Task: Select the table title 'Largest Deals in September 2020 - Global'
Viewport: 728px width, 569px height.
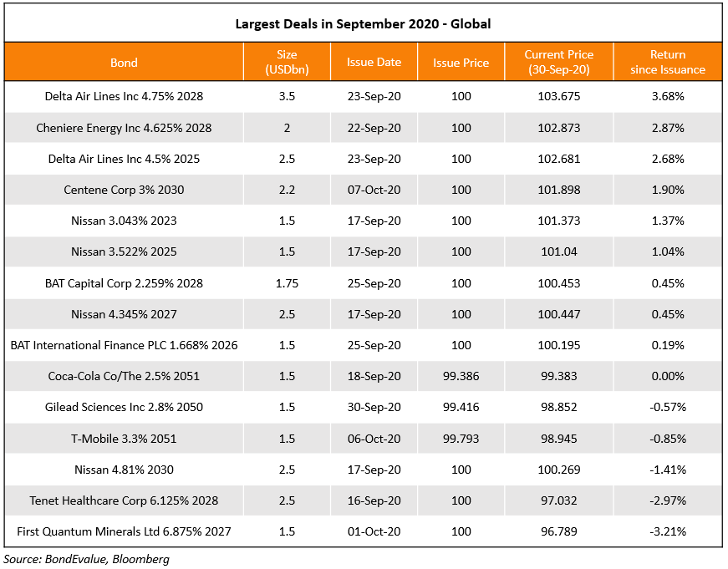Action: [363, 23]
